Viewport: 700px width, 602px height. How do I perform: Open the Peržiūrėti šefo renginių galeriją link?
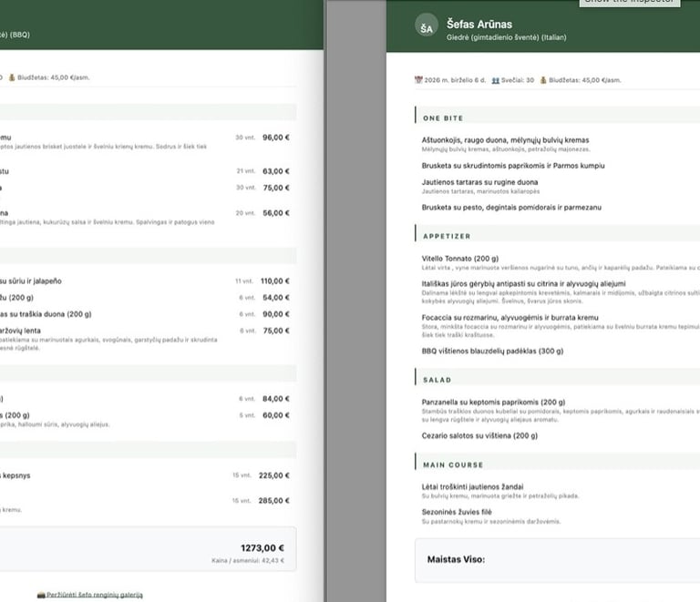[x=95, y=595]
